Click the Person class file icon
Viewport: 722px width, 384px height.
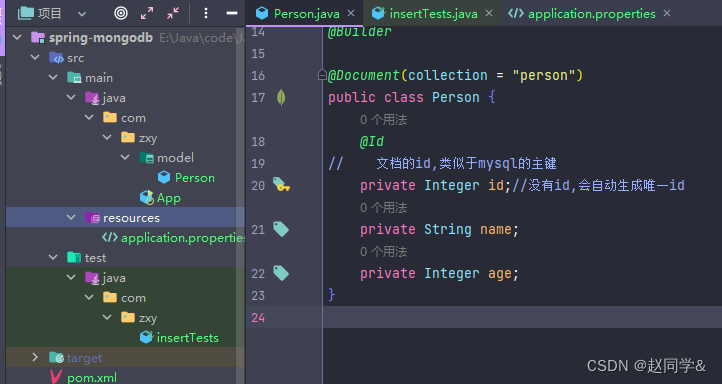[164, 177]
